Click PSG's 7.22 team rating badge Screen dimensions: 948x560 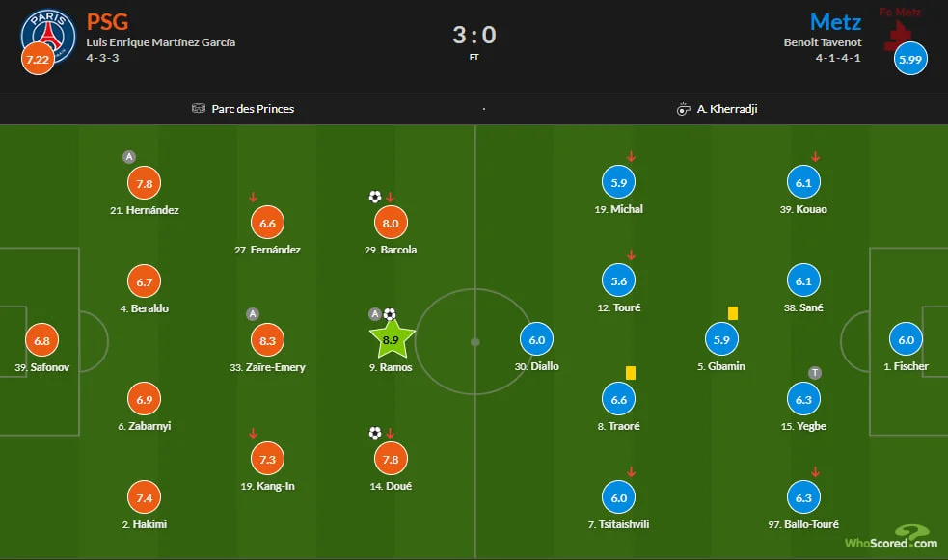click(37, 61)
